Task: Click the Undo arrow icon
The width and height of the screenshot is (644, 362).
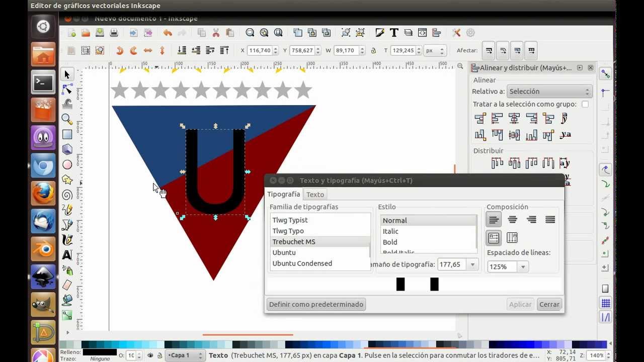Action: [x=168, y=33]
